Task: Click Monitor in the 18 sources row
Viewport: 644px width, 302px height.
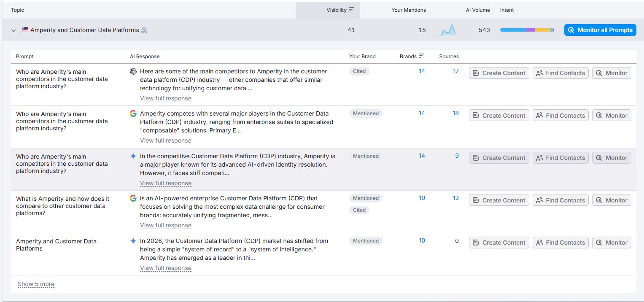Action: [612, 116]
